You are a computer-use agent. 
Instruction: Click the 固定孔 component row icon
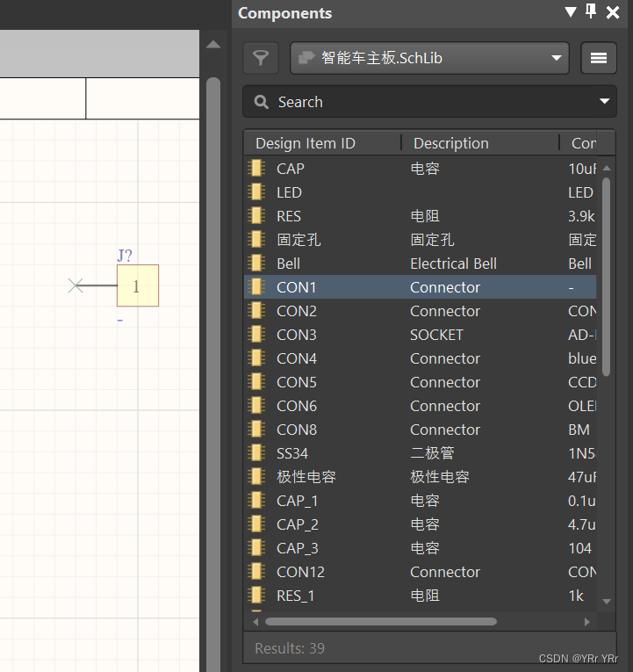coord(256,239)
